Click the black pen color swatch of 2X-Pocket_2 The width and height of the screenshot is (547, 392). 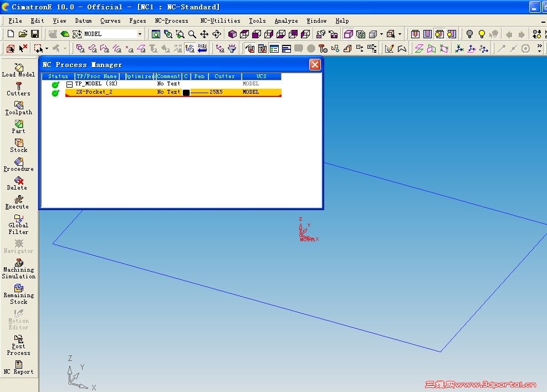pos(186,93)
